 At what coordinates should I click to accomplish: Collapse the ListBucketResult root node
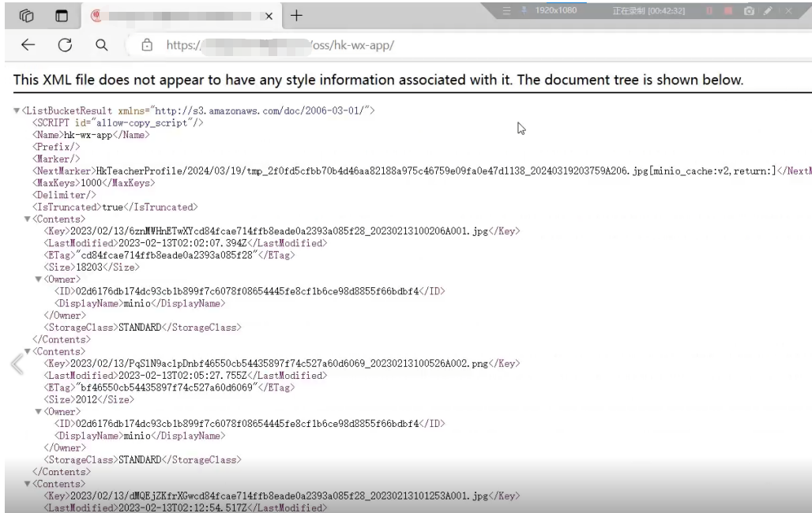(x=17, y=111)
